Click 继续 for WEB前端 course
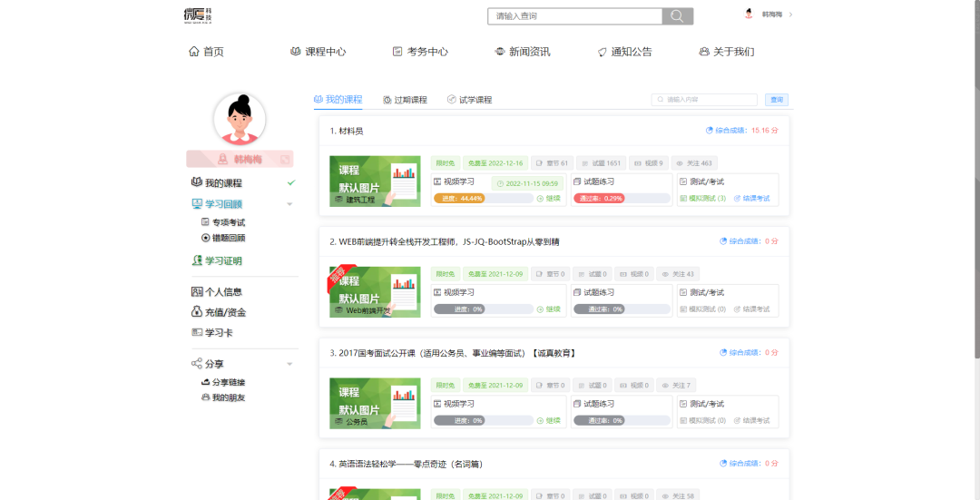This screenshot has height=500, width=980. 549,309
